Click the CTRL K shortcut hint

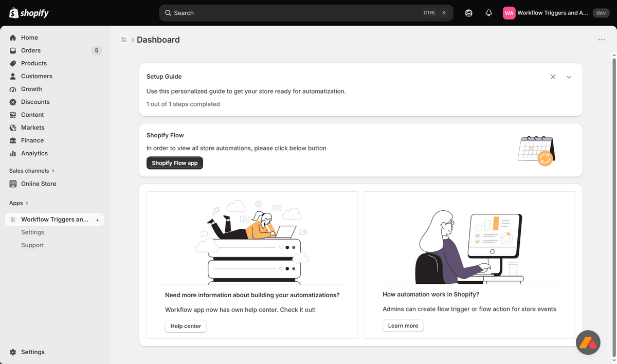(x=435, y=13)
